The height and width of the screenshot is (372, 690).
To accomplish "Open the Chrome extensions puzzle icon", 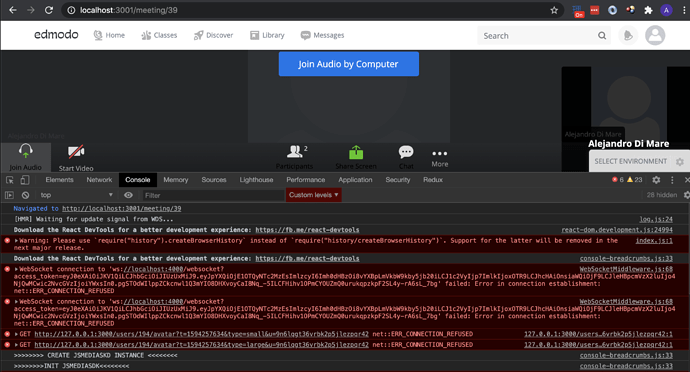I will pos(648,10).
